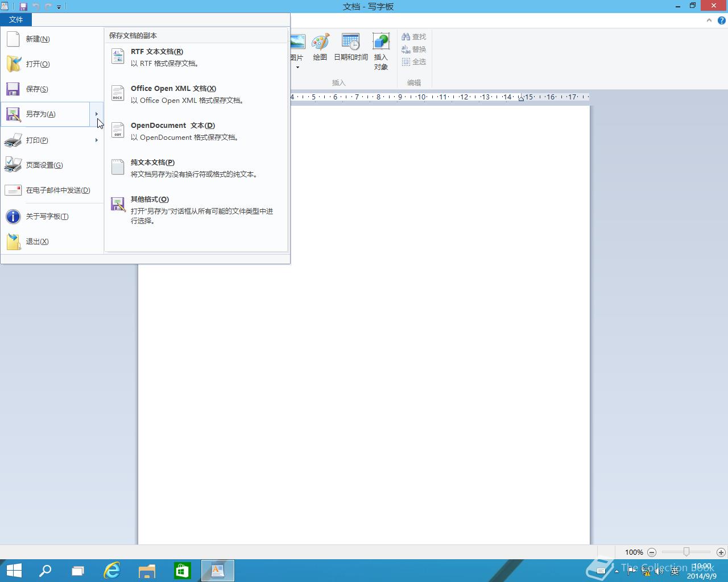Expand the Print (打印) submenu arrow
The image size is (728, 582).
click(97, 140)
